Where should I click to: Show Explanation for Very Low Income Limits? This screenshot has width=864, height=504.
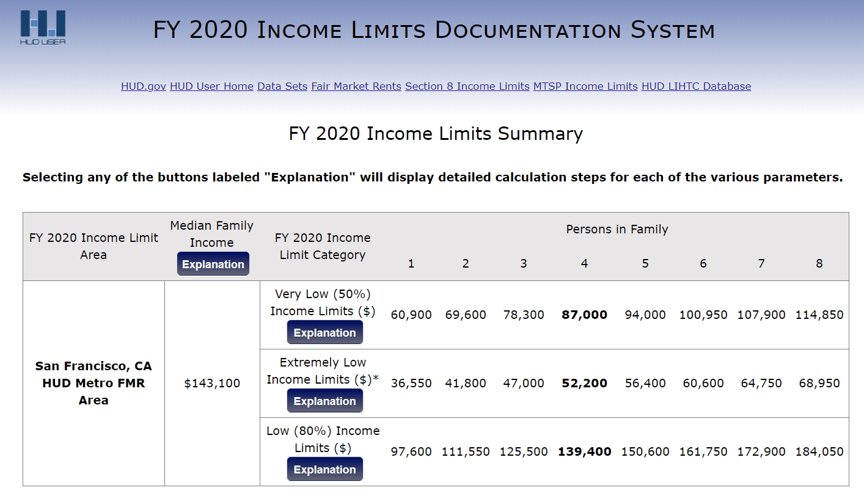[x=324, y=332]
